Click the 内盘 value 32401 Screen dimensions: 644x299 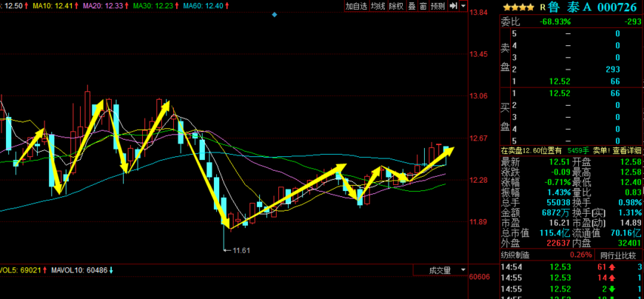click(630, 243)
